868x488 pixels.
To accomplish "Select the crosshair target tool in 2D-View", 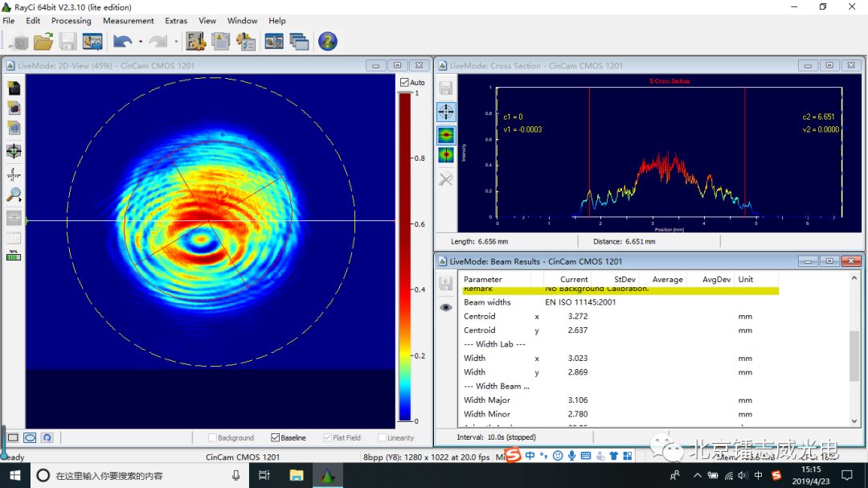I will (x=14, y=150).
